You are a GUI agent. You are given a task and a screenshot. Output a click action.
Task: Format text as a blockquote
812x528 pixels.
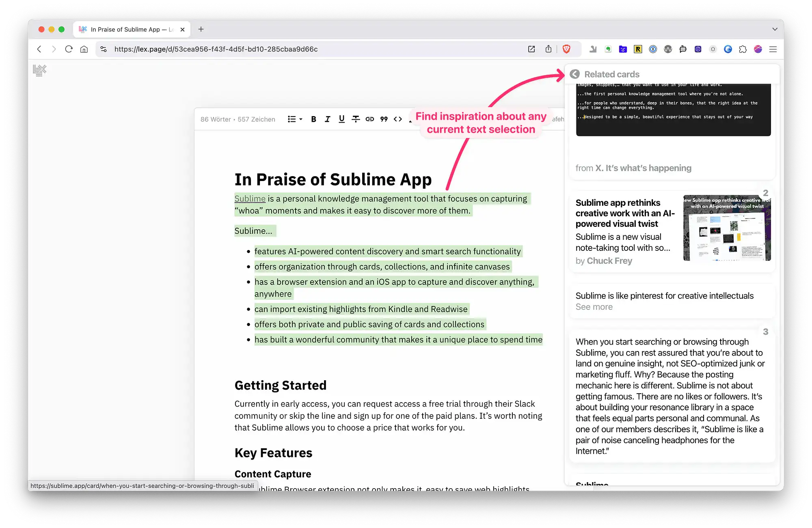coord(383,119)
